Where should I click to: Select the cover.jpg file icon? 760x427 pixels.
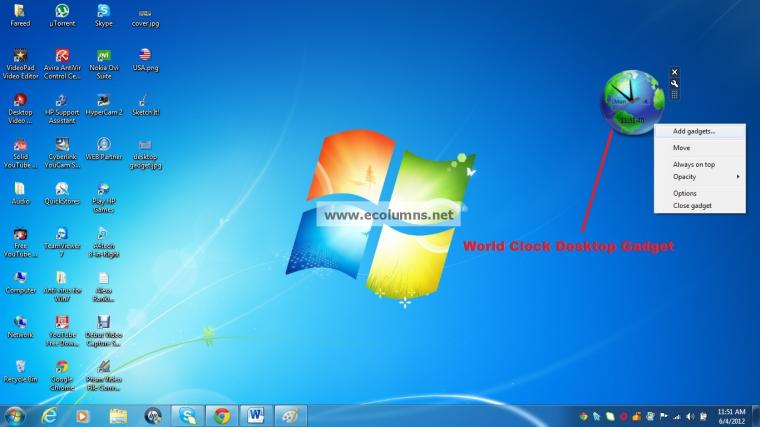(x=145, y=17)
